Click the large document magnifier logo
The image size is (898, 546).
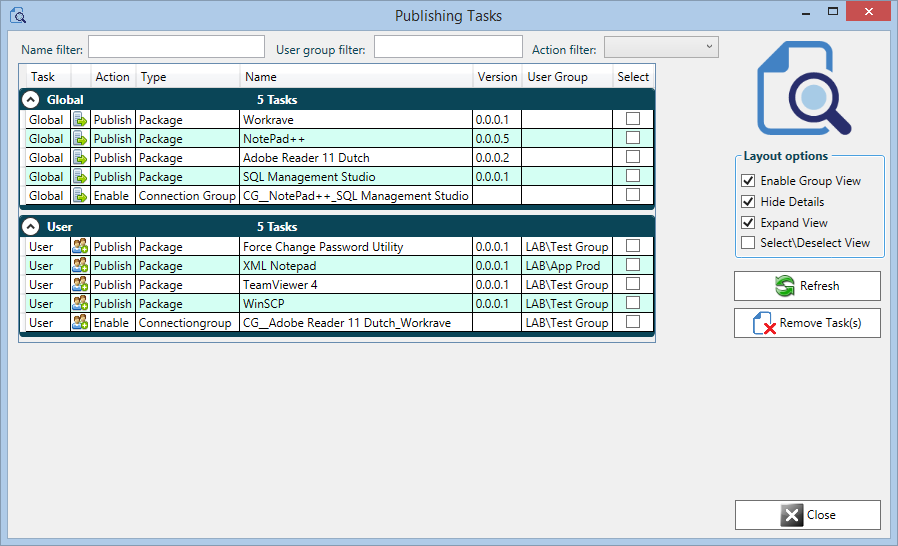click(x=804, y=88)
